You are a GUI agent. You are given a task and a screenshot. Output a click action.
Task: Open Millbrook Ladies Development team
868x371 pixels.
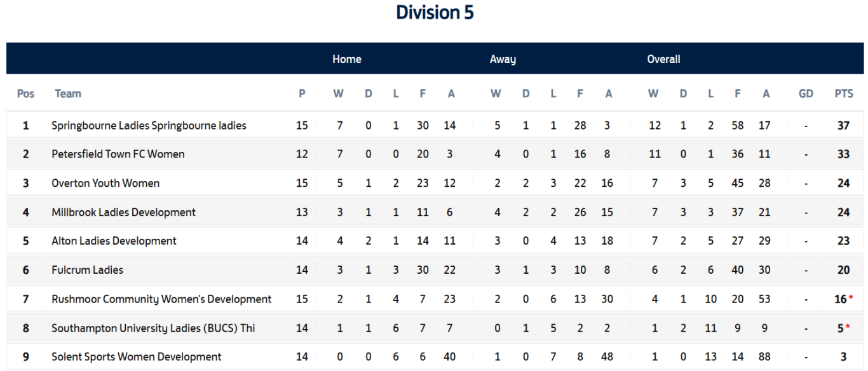click(123, 212)
